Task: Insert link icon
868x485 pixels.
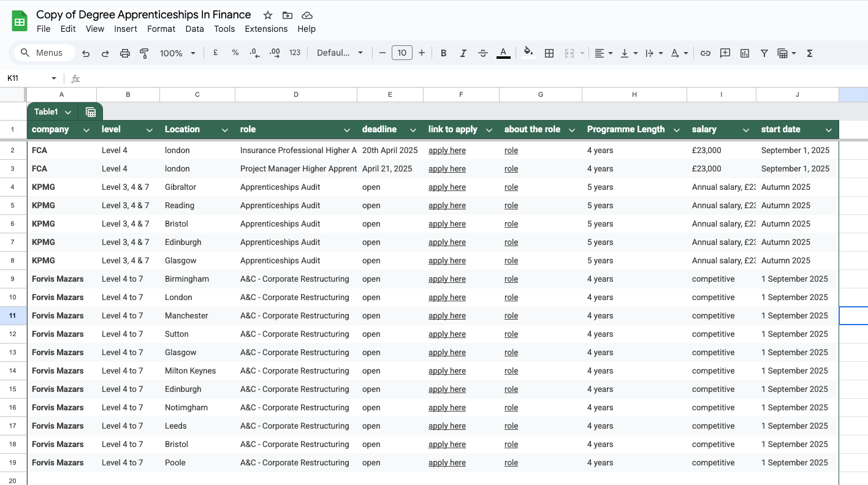Action: [x=706, y=53]
